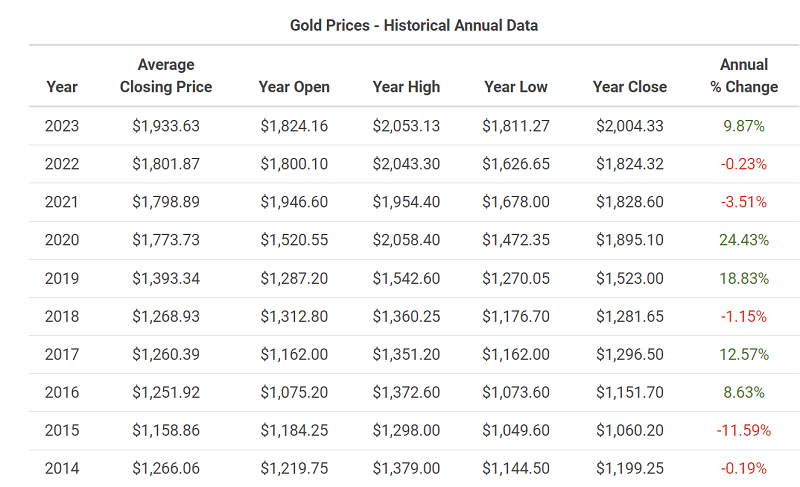800x487 pixels.
Task: Click the 2015 annual change -11.59%
Action: pos(743,430)
